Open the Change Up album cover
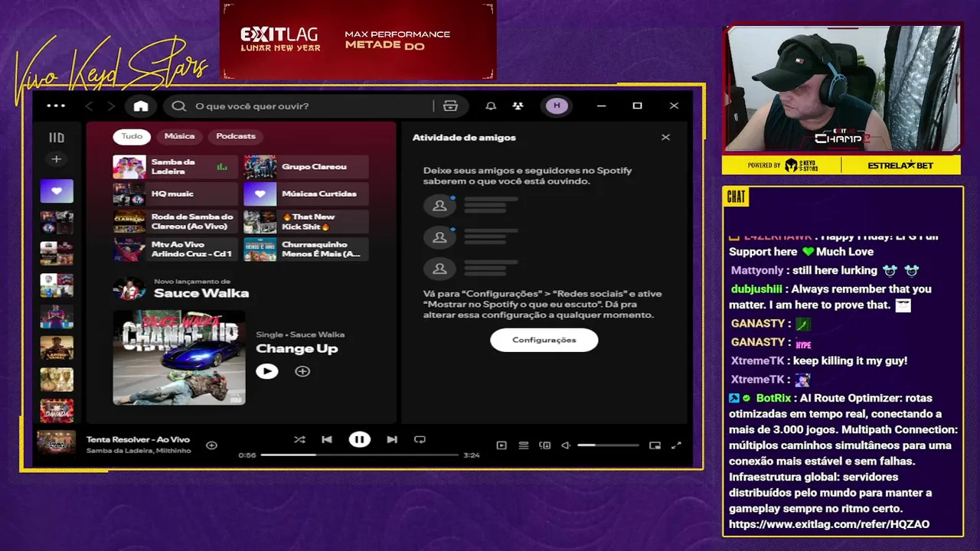 click(x=179, y=357)
